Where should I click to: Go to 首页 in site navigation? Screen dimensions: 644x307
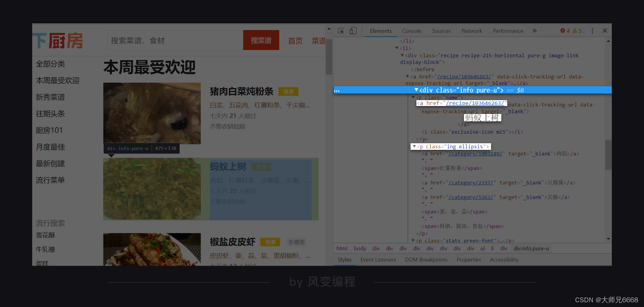pos(295,41)
